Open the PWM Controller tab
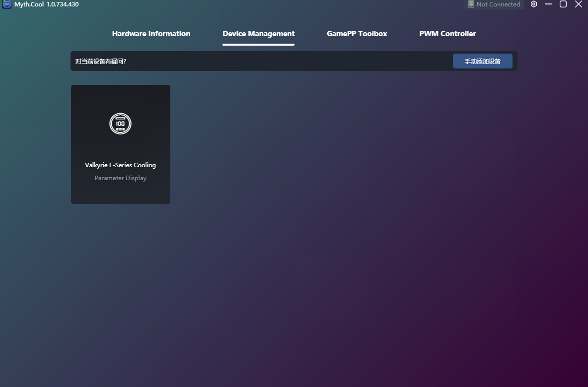Viewport: 588px width, 387px height. tap(447, 34)
